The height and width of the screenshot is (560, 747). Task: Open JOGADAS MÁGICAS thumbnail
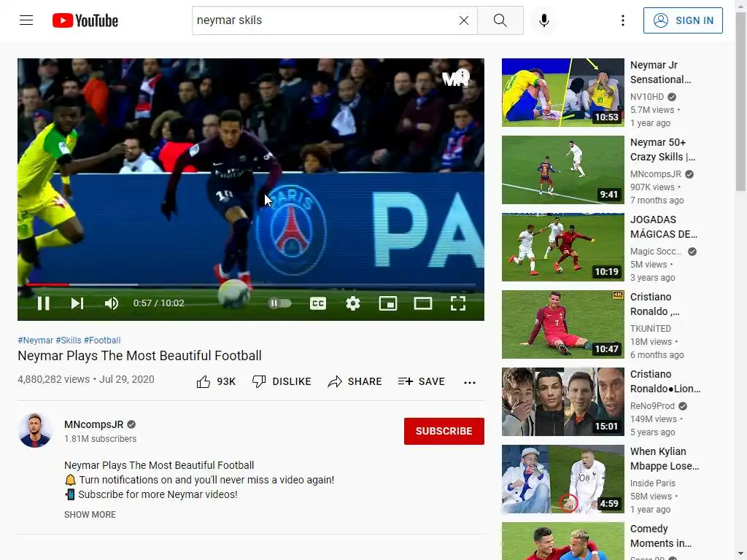(563, 247)
